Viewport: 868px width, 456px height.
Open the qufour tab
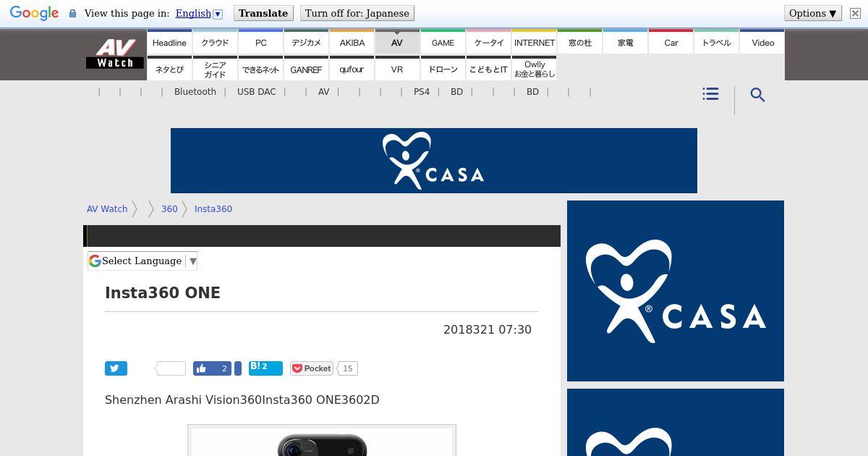(x=352, y=69)
